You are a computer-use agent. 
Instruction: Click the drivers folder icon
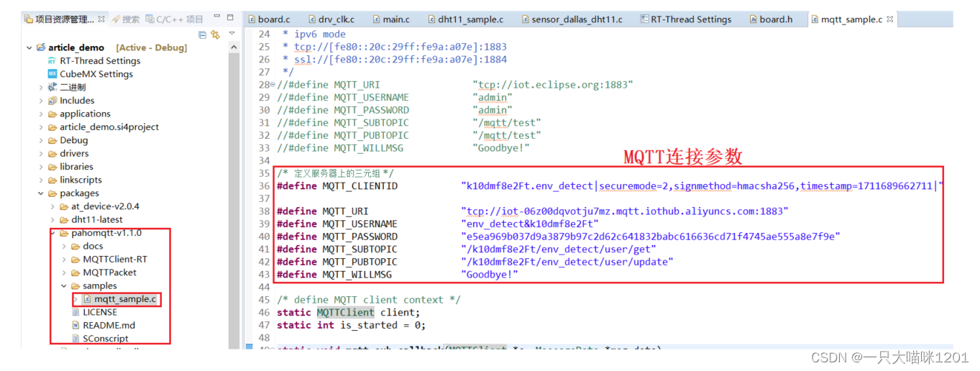(x=52, y=153)
